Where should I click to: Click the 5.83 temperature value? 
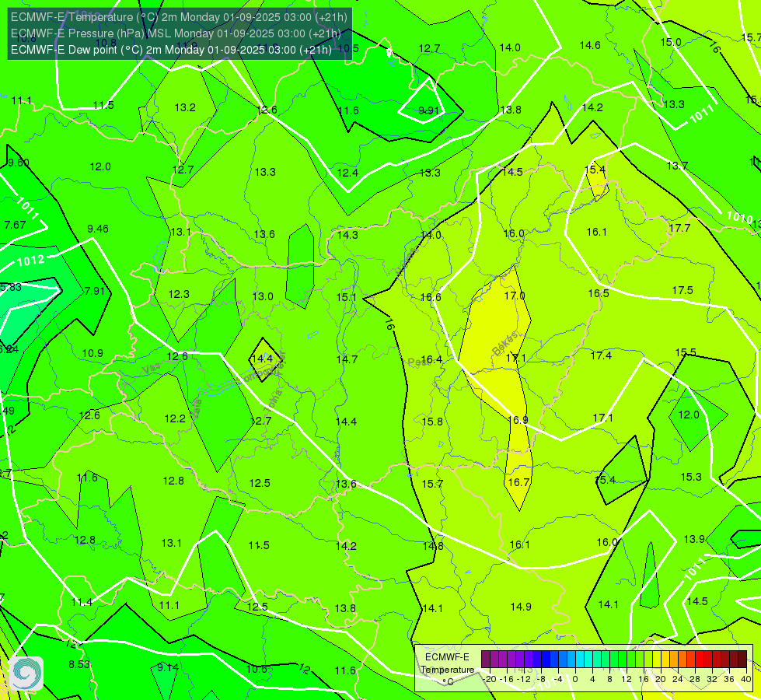11,287
